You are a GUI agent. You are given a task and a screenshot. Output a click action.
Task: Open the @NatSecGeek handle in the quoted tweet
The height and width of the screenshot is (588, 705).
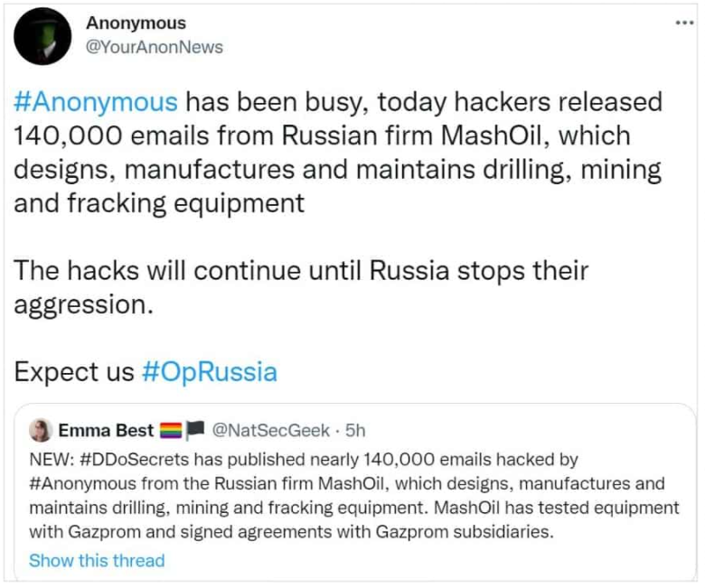pos(270,431)
